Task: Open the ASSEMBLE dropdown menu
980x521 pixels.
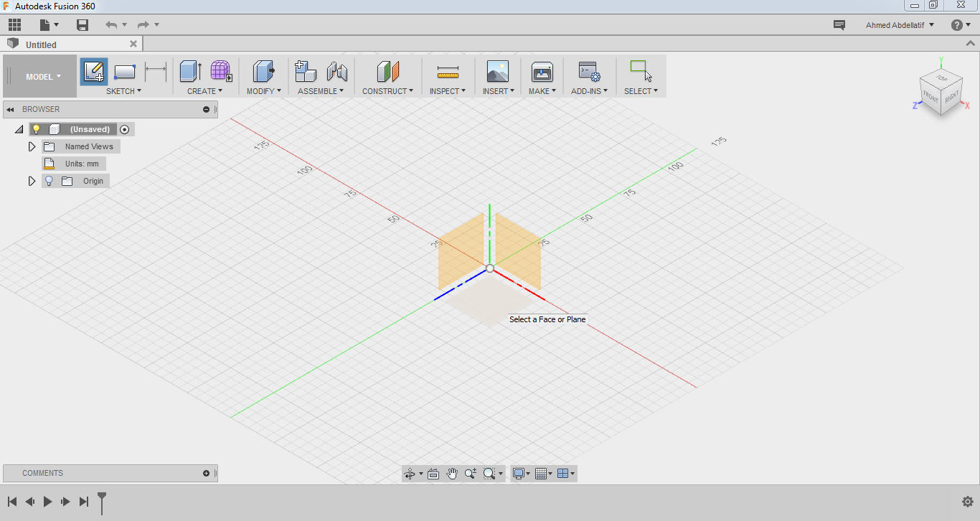Action: click(321, 91)
